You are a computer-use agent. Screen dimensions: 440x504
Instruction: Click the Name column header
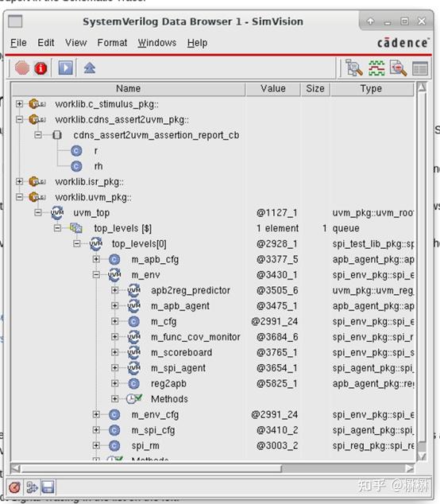[128, 89]
